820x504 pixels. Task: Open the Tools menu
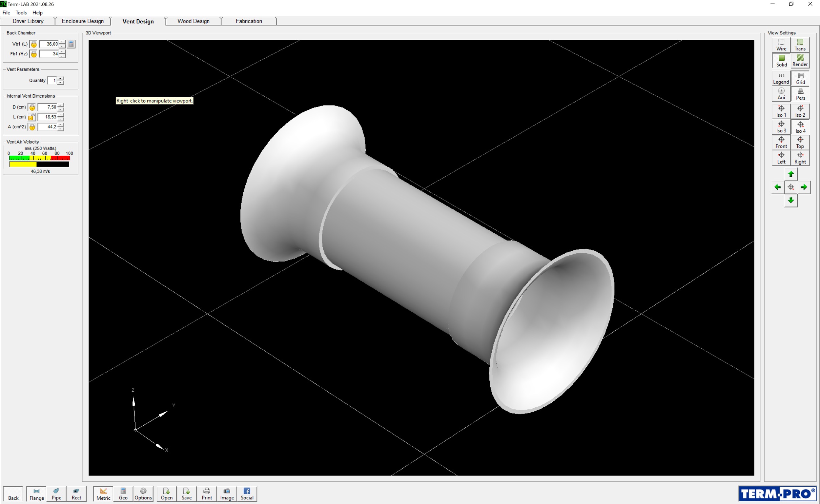click(x=21, y=13)
